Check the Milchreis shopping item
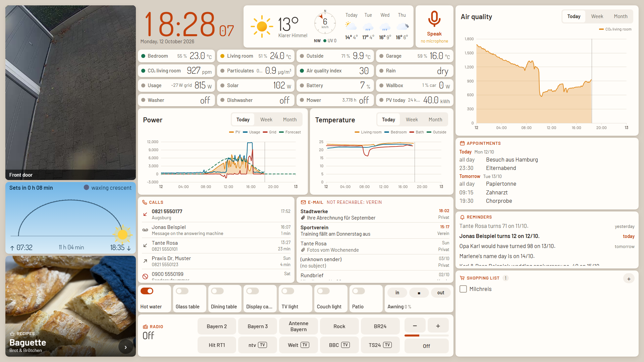644x362 pixels. pos(463,289)
